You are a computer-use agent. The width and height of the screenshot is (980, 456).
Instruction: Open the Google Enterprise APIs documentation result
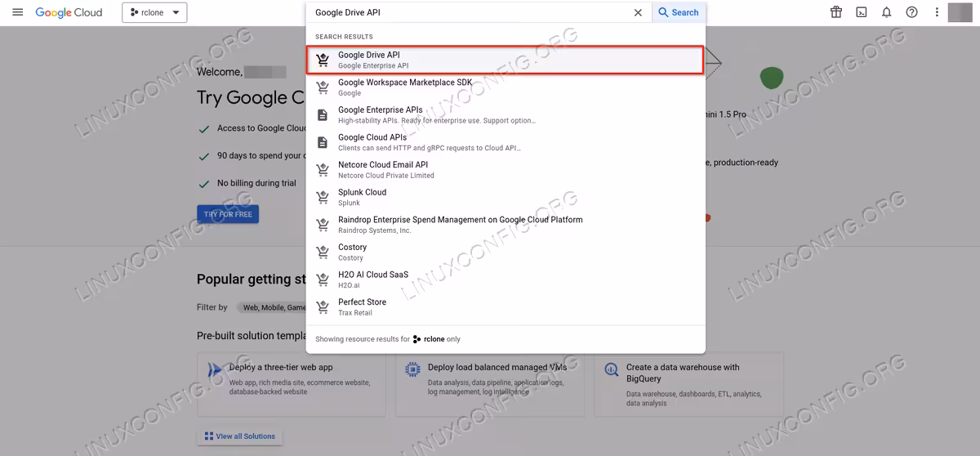(x=506, y=114)
